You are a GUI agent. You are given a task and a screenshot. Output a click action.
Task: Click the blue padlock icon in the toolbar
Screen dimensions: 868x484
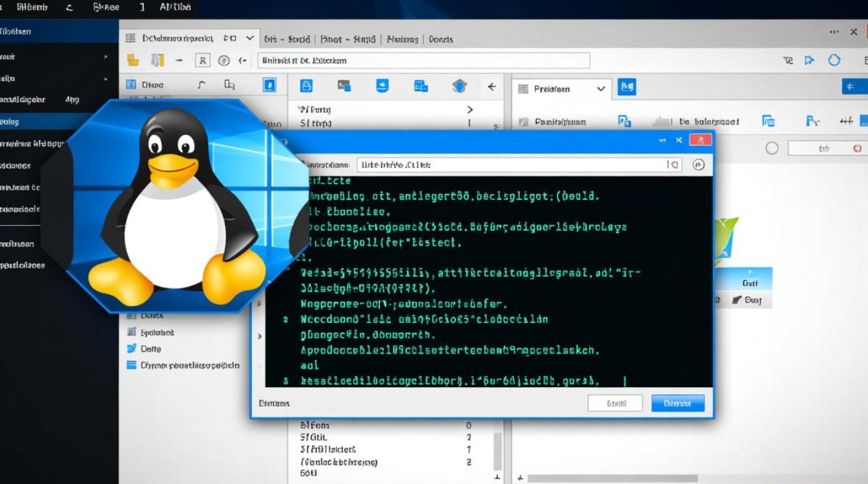305,86
